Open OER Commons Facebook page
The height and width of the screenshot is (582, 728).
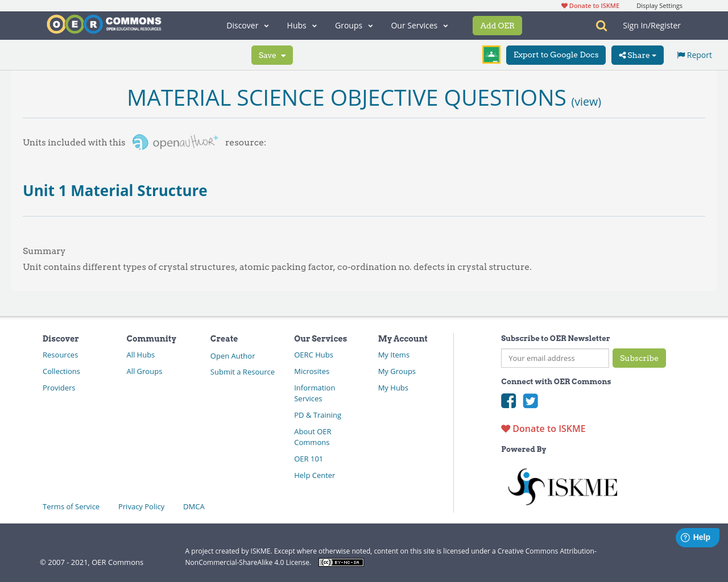[x=508, y=401]
